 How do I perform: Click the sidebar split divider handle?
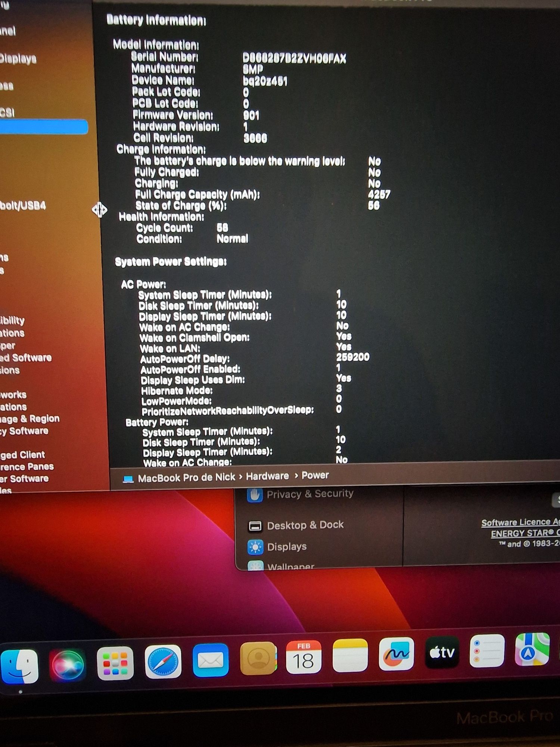pos(100,210)
